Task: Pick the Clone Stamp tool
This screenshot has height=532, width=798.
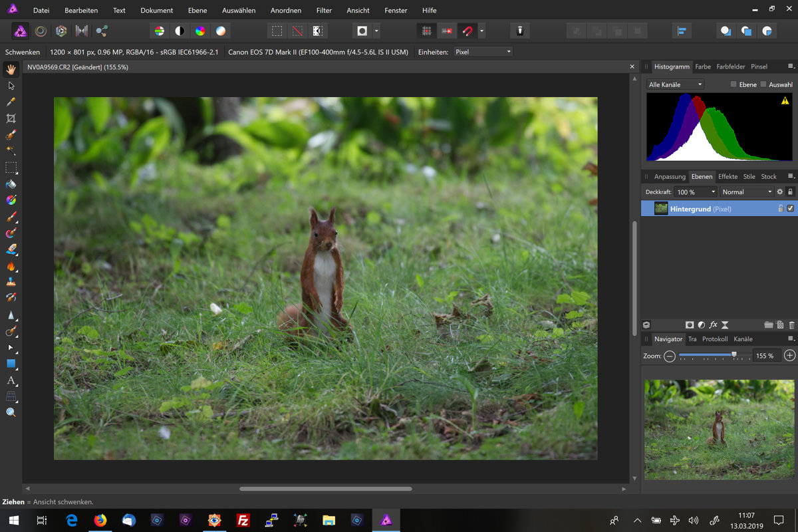Action: 11,282
